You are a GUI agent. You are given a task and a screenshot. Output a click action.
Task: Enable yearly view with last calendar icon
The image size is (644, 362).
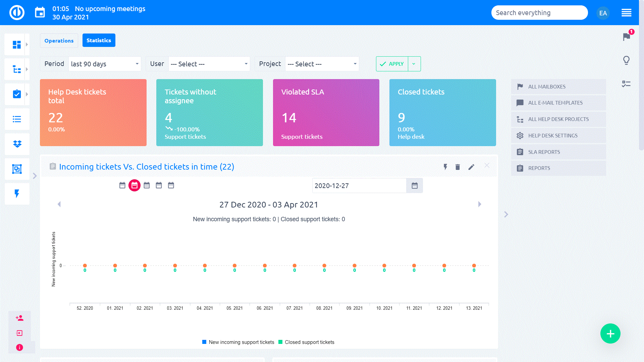coord(171,185)
